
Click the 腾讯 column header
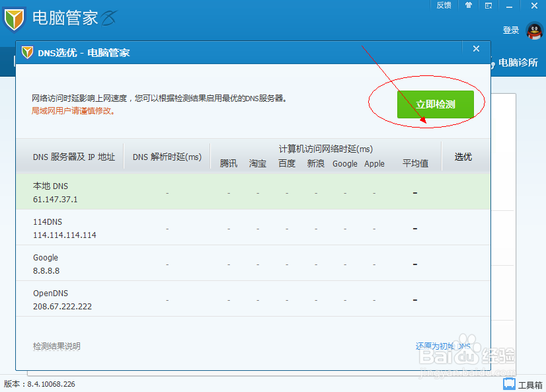coord(229,164)
